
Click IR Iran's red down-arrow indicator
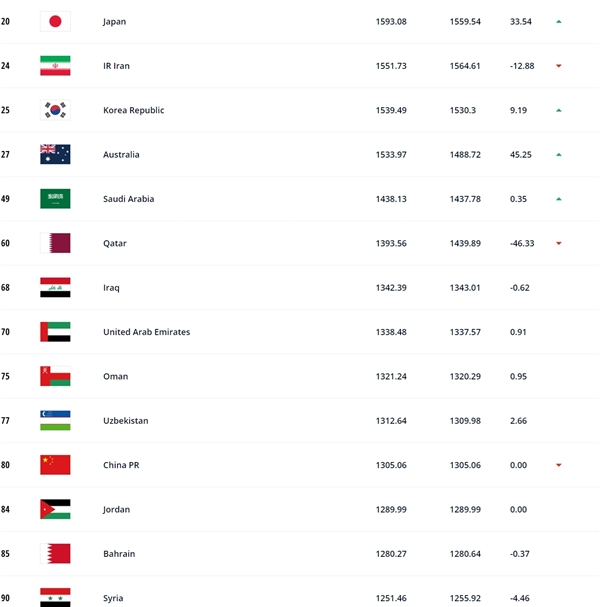pyautogui.click(x=559, y=66)
